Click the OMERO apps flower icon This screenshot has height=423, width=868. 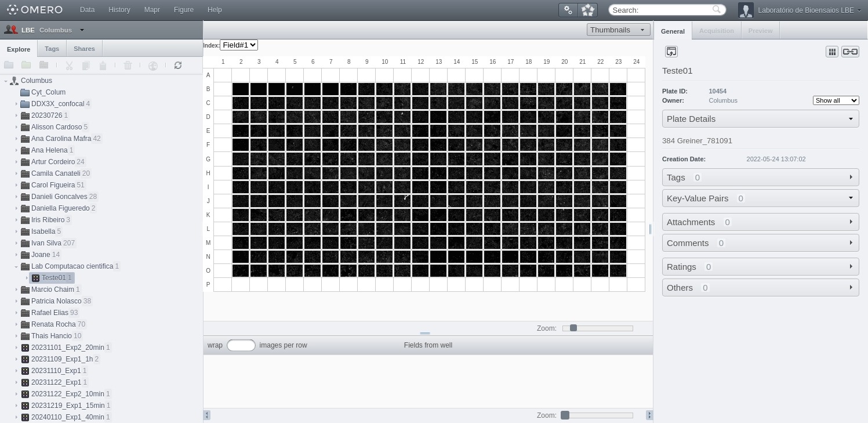point(587,9)
